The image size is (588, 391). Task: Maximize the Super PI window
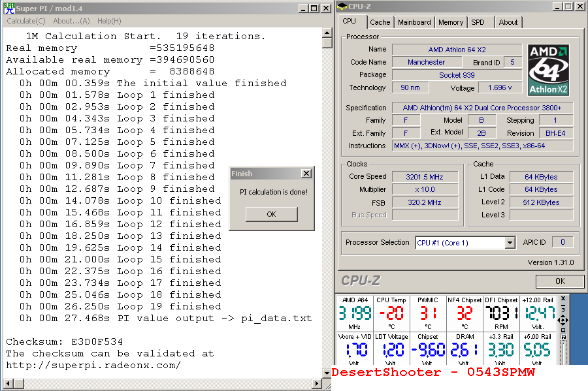coord(314,8)
